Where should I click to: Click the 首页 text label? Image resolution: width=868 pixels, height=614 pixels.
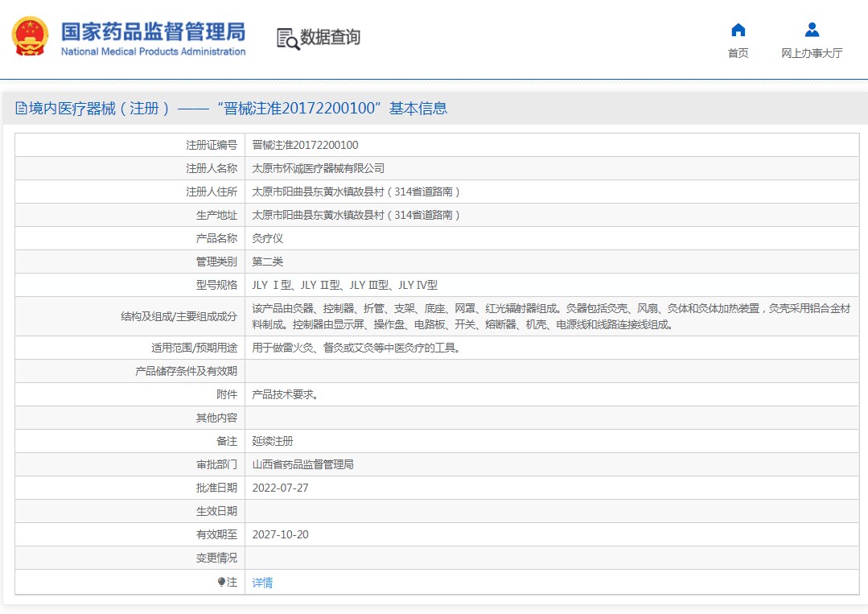point(738,53)
